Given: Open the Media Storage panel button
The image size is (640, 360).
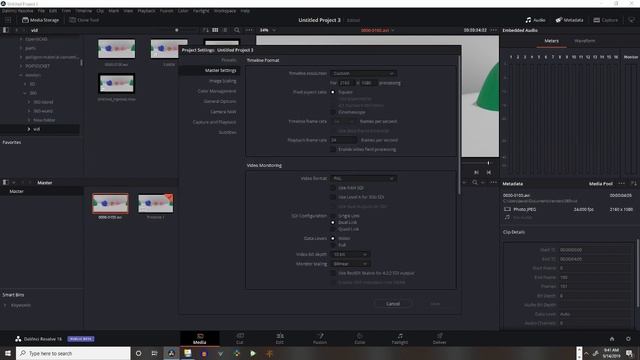Looking at the screenshot, I should pos(40,20).
